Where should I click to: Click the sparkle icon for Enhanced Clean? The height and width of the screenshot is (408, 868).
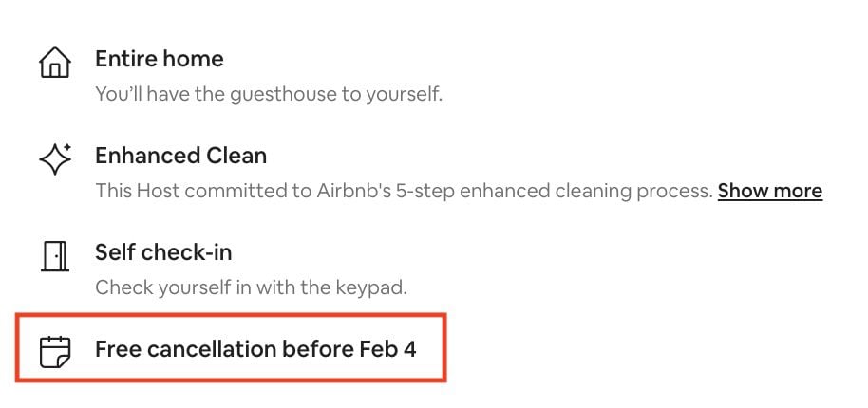pyautogui.click(x=55, y=158)
